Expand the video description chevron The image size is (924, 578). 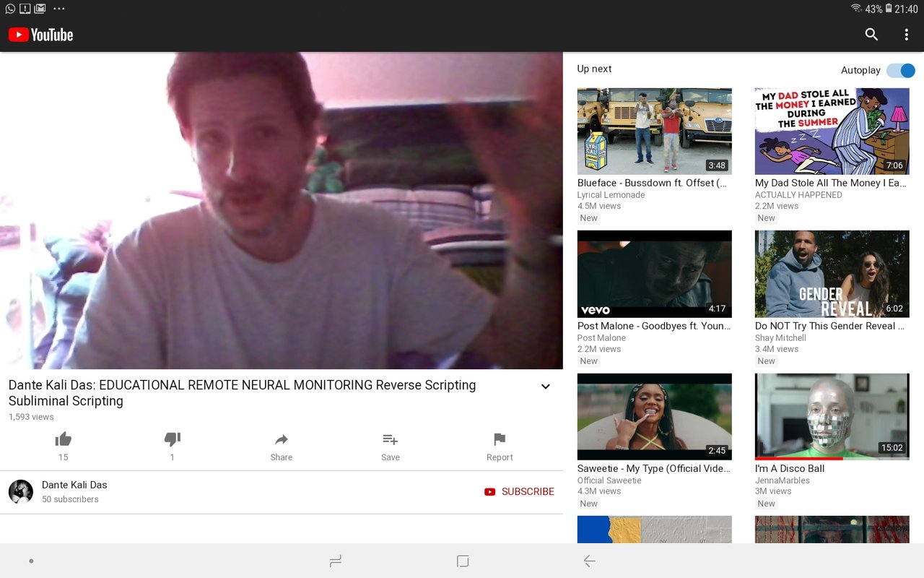546,387
